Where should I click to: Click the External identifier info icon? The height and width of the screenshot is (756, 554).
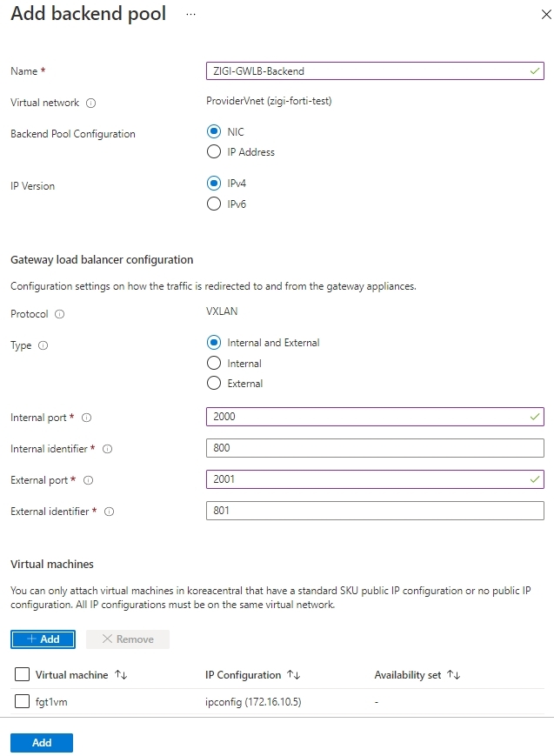click(110, 512)
